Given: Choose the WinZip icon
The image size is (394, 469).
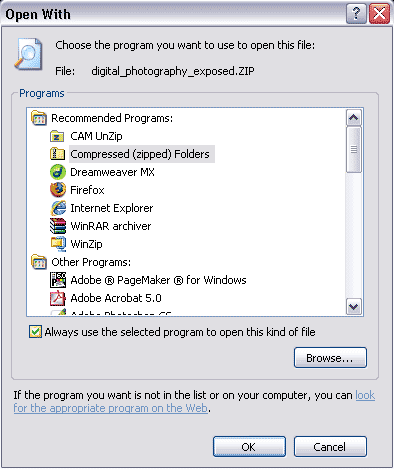Looking at the screenshot, I should tap(58, 244).
